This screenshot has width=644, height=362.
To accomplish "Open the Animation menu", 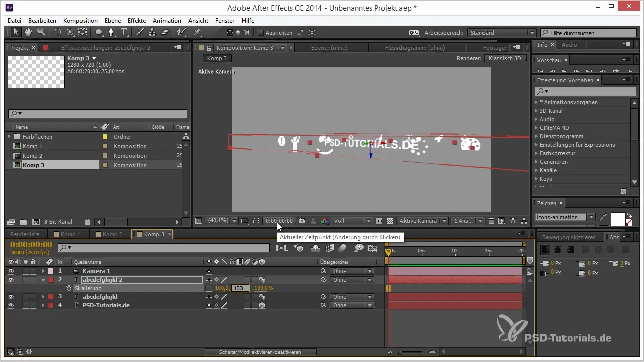I will pyautogui.click(x=167, y=21).
